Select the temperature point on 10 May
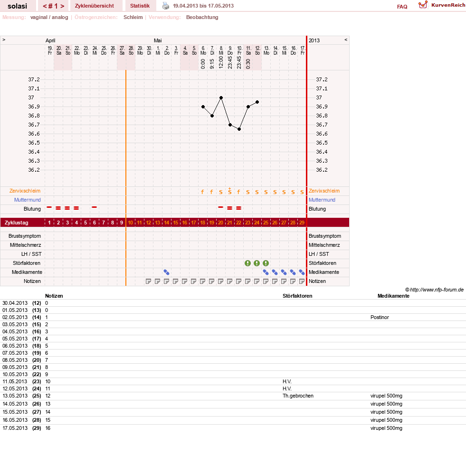Image resolution: width=466 pixels, height=476 pixels. [239, 129]
